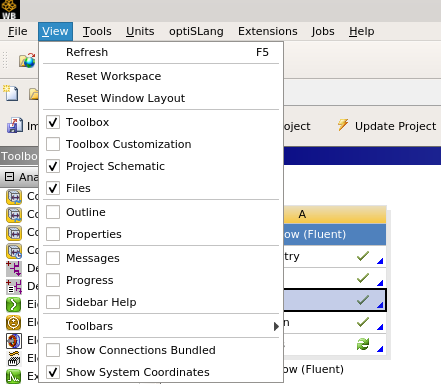Open the Extensions menu

tap(268, 31)
